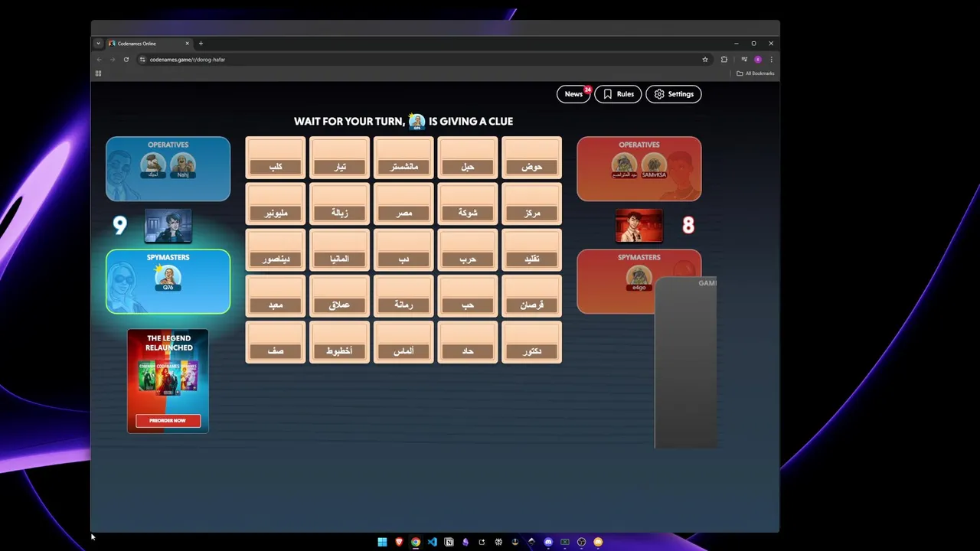Select the word card مصر
This screenshot has height=551, width=980.
click(403, 204)
